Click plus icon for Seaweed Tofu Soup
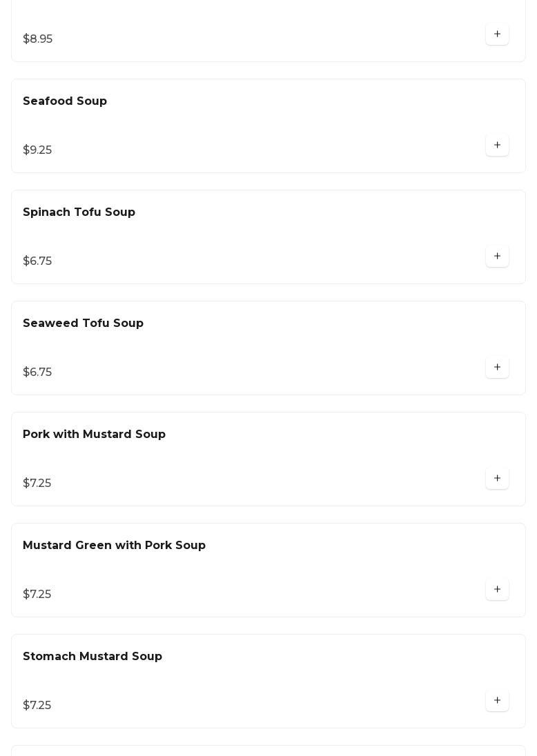The image size is (537, 756). coord(497,368)
